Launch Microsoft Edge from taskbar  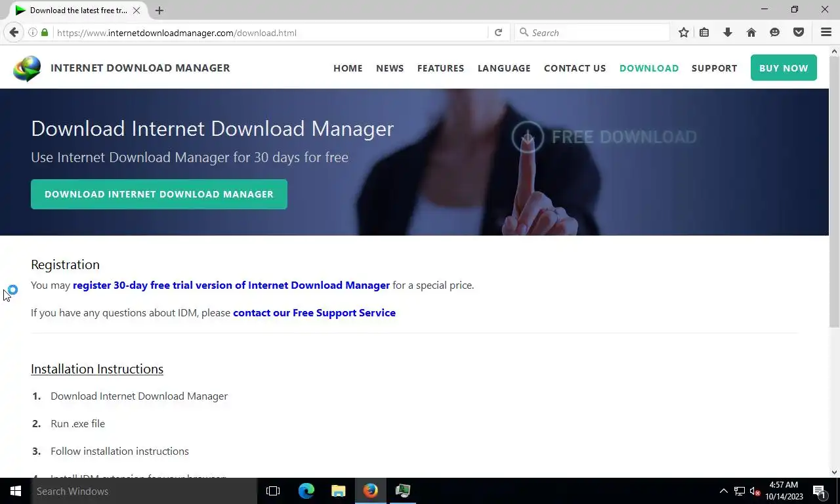point(306,491)
